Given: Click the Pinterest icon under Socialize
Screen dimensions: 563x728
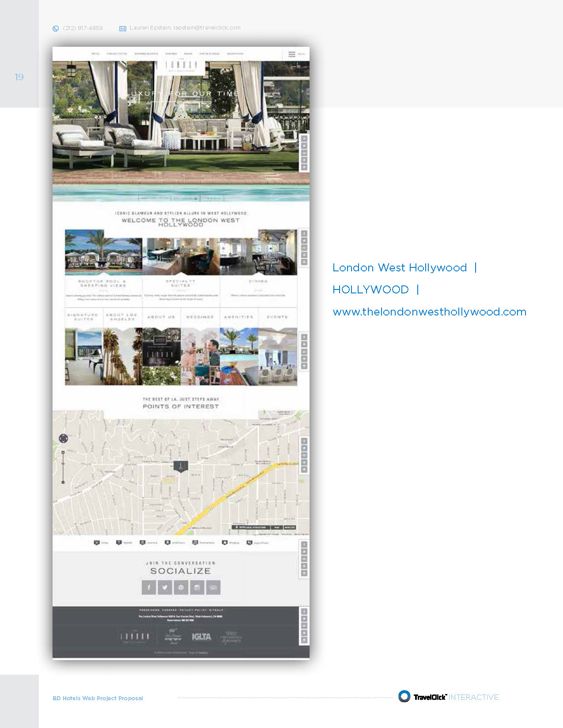Looking at the screenshot, I should (x=181, y=588).
